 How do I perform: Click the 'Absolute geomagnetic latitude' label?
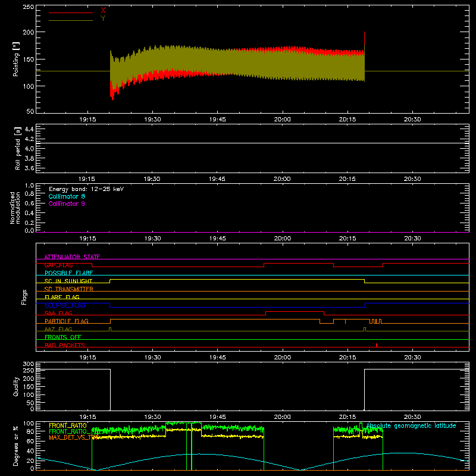point(411,425)
